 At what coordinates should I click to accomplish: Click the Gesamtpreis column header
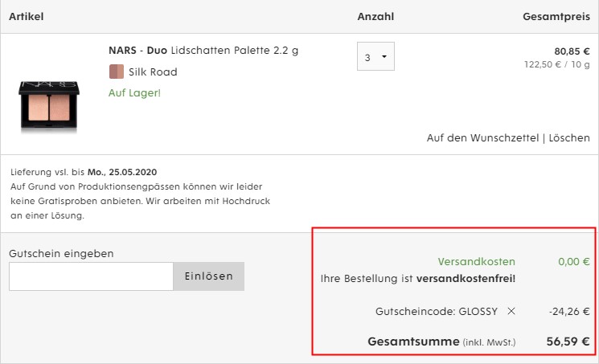coord(556,16)
